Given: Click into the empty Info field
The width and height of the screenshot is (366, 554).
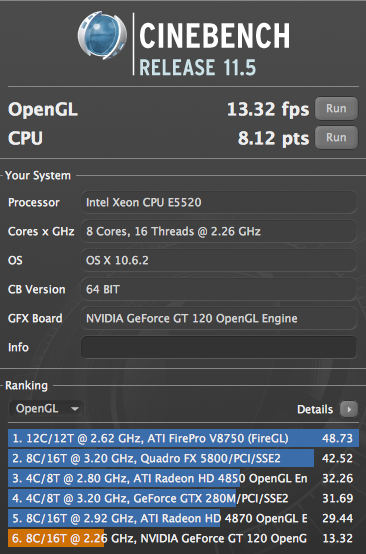Looking at the screenshot, I should (219, 347).
